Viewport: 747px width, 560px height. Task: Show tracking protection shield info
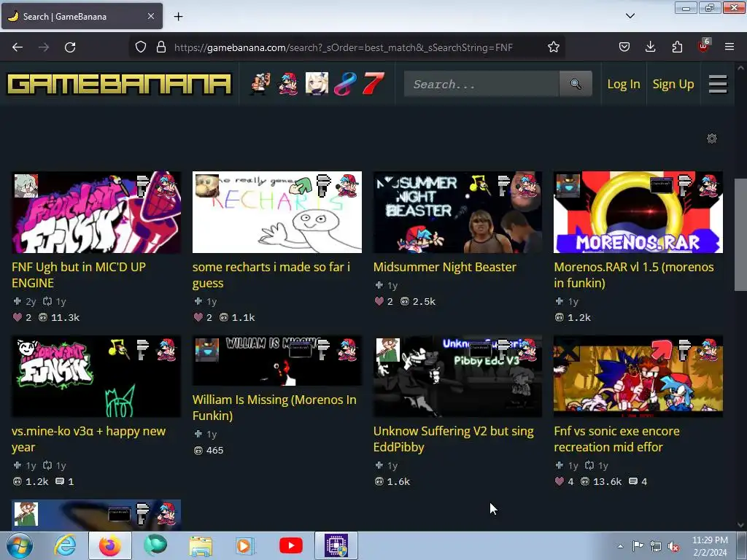pos(141,47)
